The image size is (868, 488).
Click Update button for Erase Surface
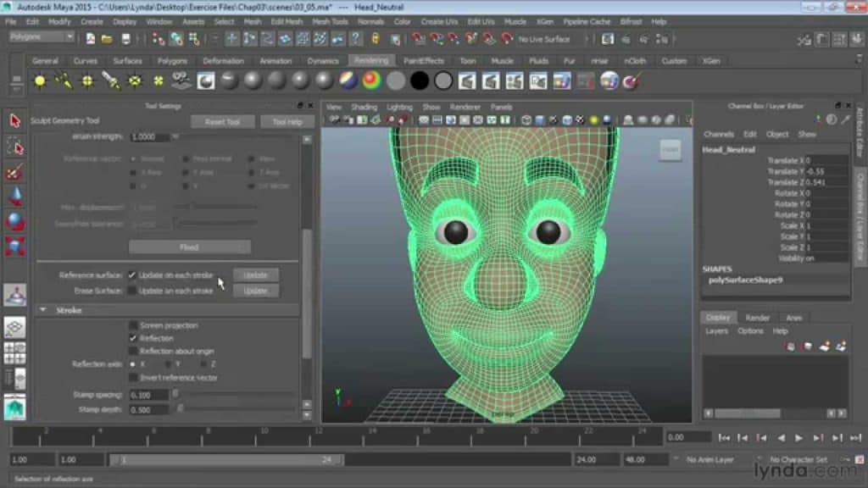[x=255, y=291]
